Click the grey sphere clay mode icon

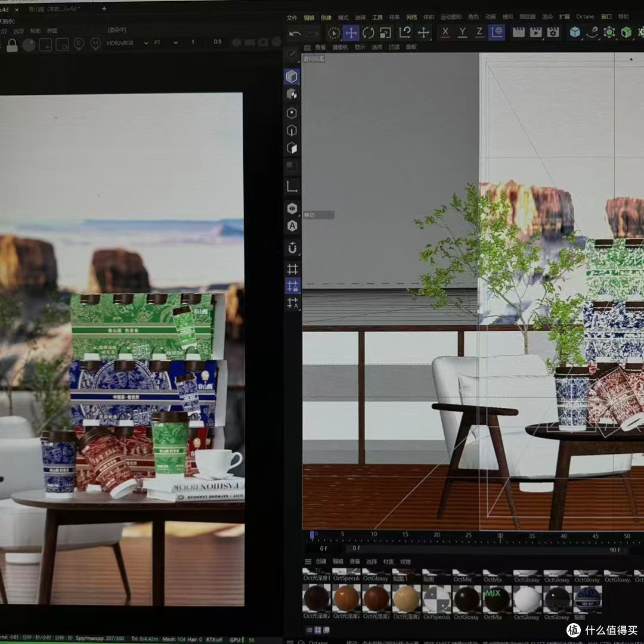pos(29,45)
